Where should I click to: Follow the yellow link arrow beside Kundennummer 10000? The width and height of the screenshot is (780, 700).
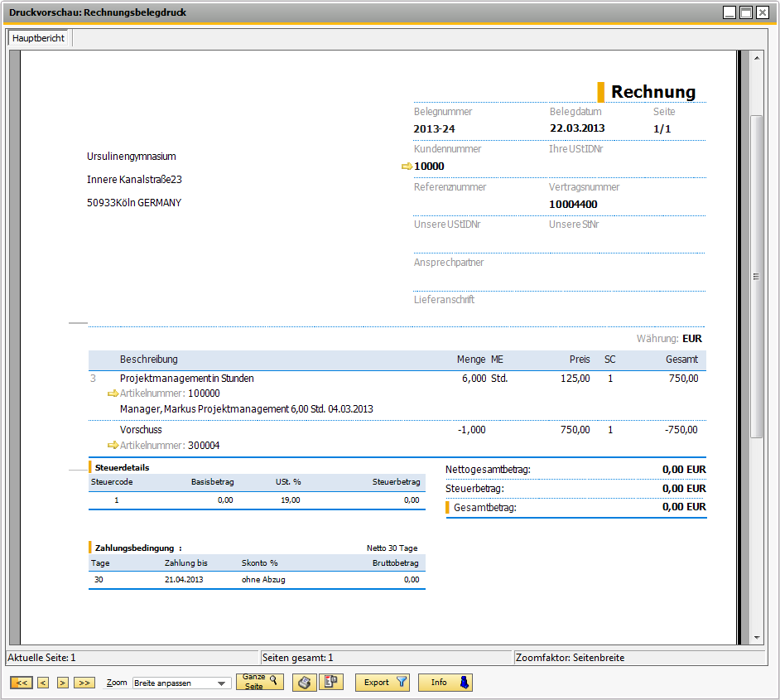pos(407,167)
